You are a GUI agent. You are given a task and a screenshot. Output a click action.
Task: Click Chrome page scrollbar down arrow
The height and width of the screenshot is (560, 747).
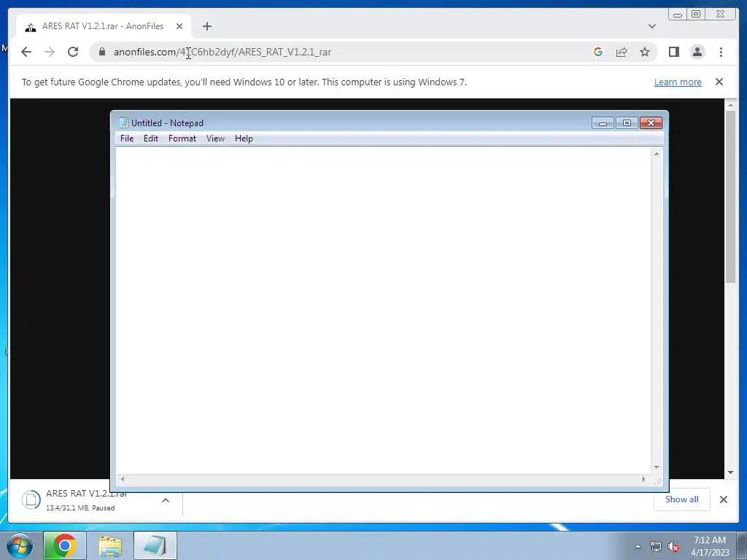[x=730, y=472]
